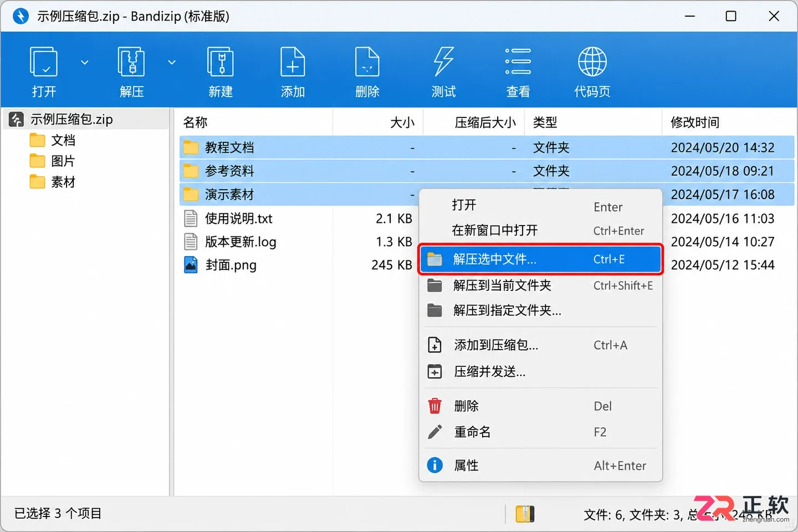Image resolution: width=798 pixels, height=532 pixels.
Task: Maximize the Bandizip window
Action: point(731,16)
